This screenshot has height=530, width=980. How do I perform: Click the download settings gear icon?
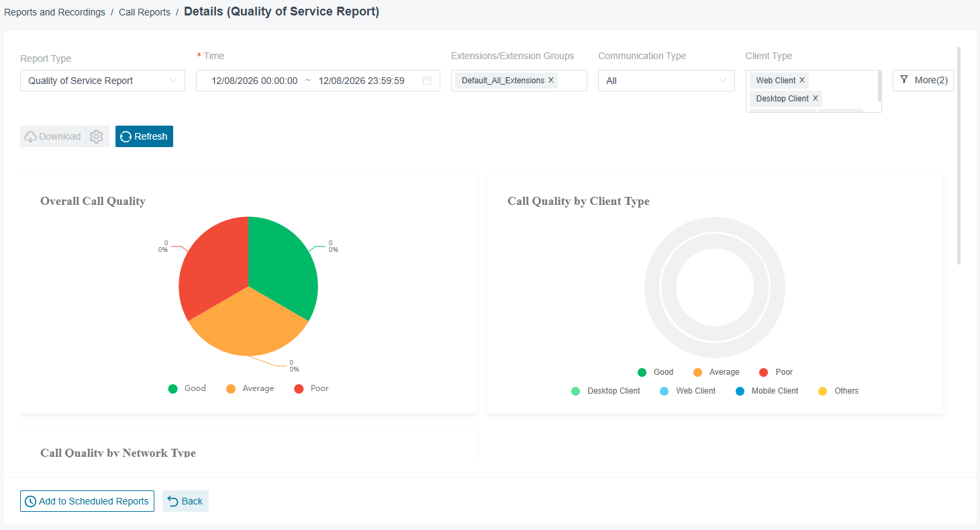pos(97,136)
